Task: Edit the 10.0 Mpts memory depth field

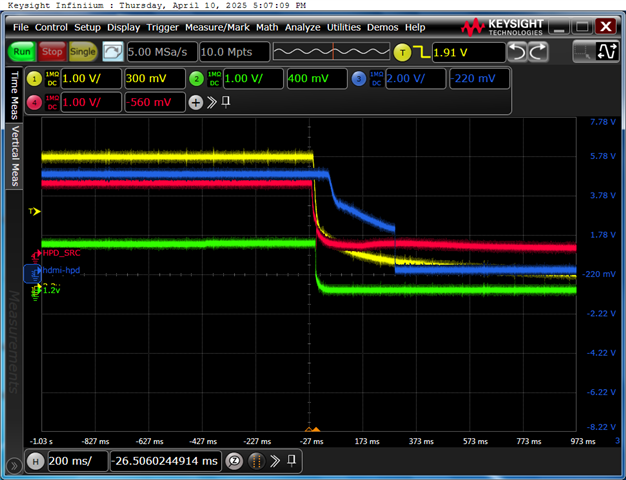Action: click(x=234, y=52)
